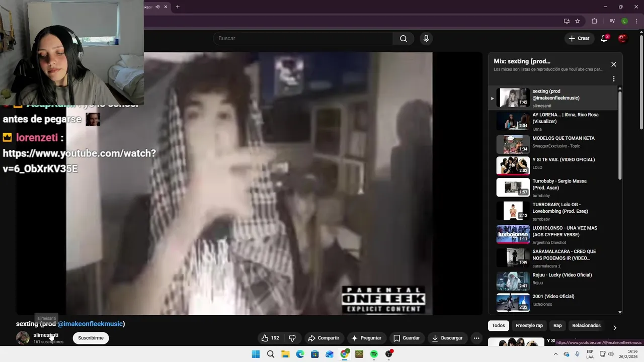Open Chrome profile L avatar
The height and width of the screenshot is (362, 644).
(624, 21)
